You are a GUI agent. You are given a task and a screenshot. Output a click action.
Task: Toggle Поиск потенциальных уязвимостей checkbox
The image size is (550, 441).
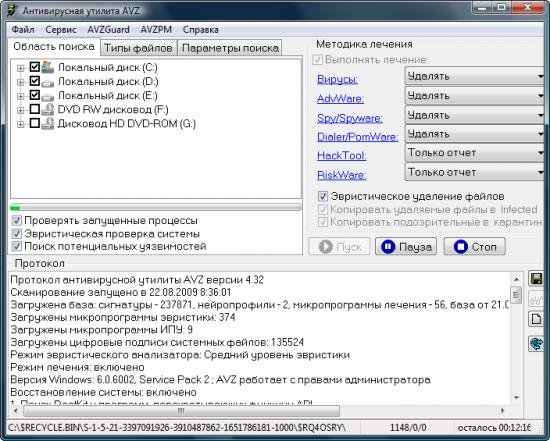tap(16, 246)
